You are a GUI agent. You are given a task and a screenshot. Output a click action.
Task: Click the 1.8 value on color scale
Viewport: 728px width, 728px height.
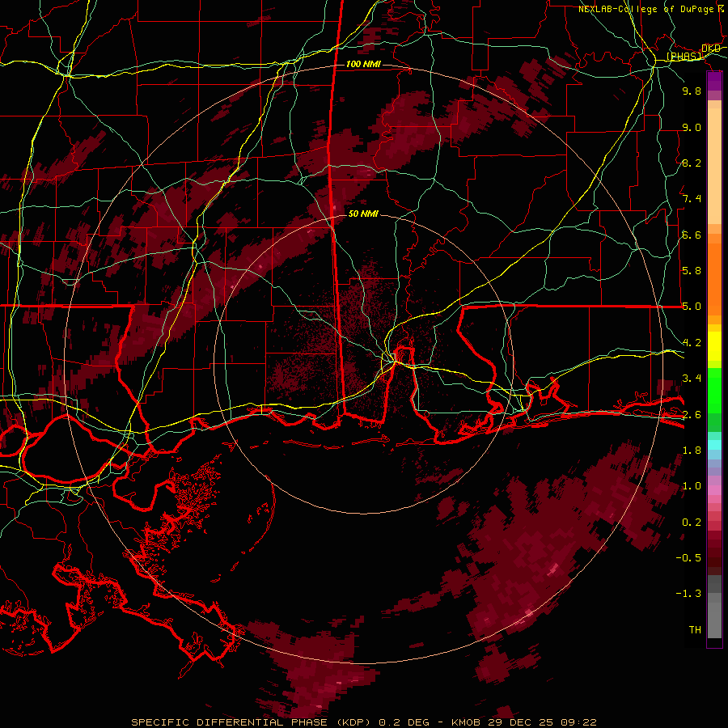(692, 451)
